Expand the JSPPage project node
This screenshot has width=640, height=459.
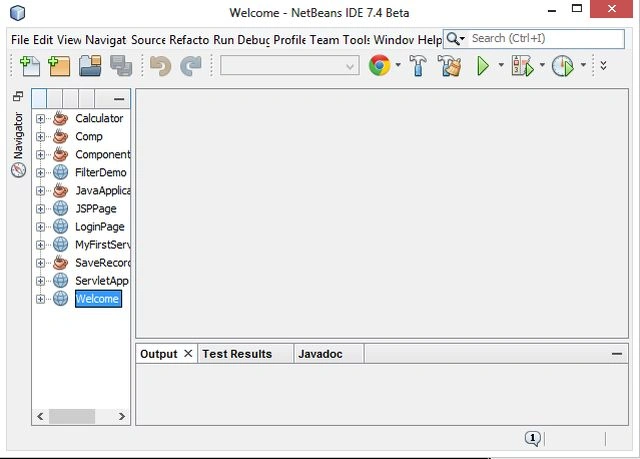click(40, 209)
